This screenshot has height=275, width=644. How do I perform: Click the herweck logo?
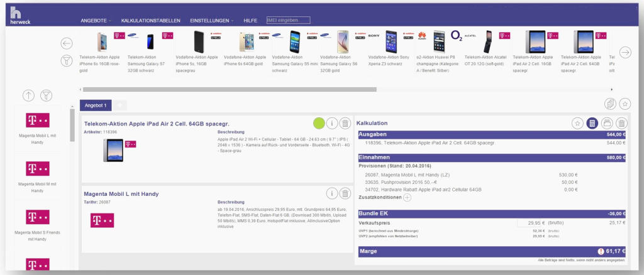tap(20, 16)
